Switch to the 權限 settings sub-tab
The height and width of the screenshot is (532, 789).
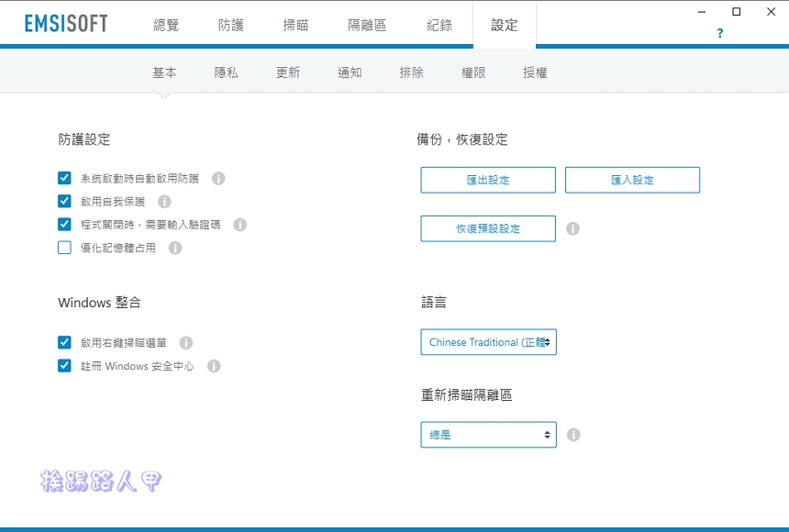pyautogui.click(x=473, y=72)
